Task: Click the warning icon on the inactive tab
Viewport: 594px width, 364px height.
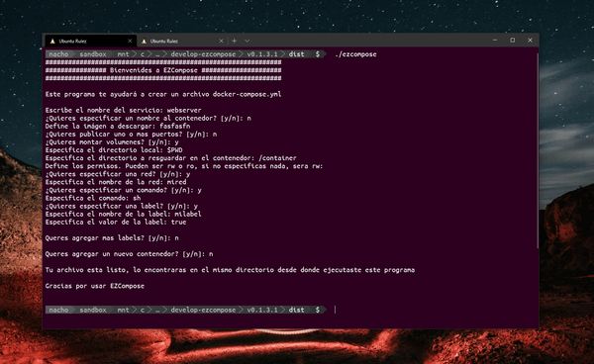Action: [144, 41]
